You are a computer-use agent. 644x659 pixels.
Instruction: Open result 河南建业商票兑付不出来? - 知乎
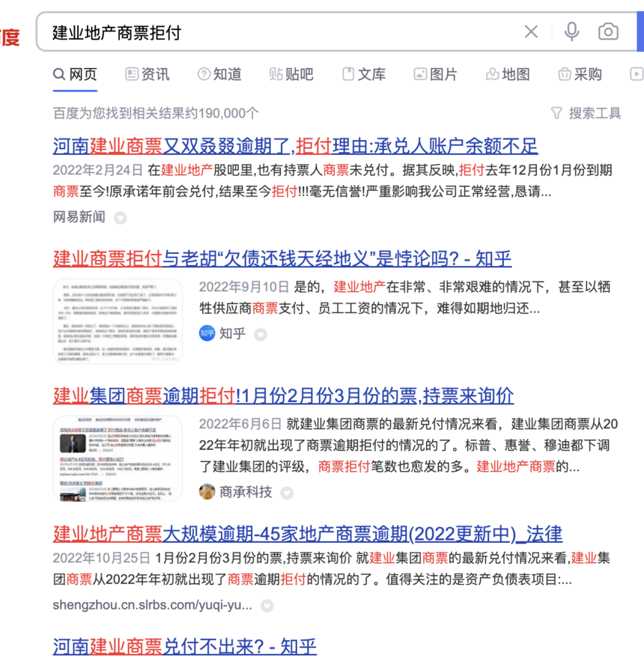184,646
